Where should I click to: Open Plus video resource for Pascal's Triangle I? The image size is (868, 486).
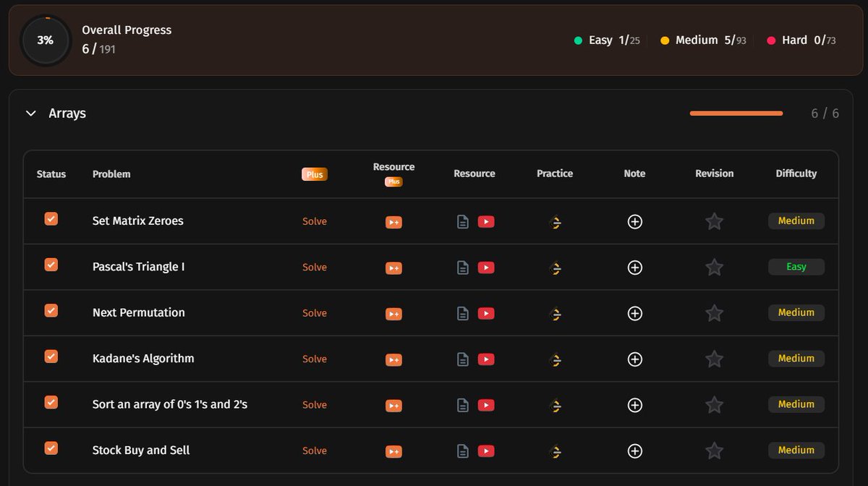tap(393, 268)
